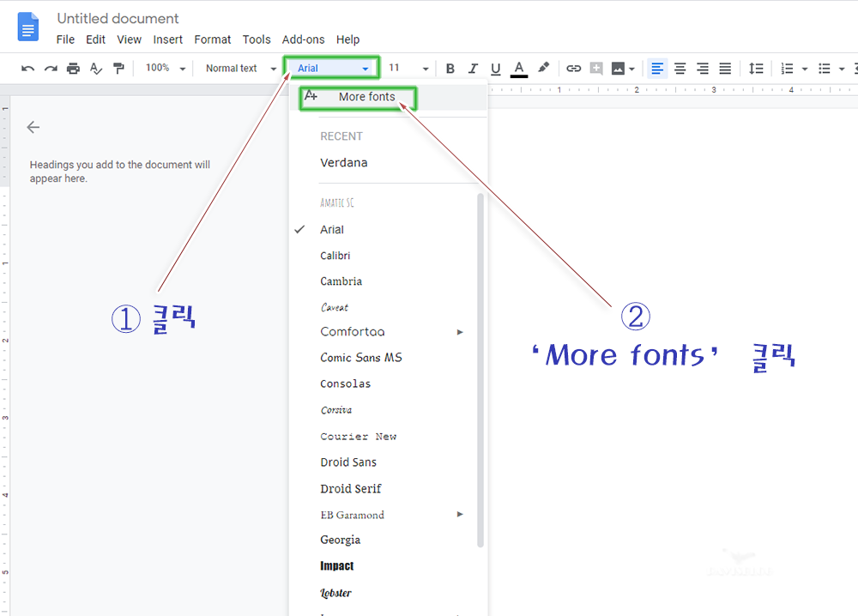The width and height of the screenshot is (858, 616).
Task: Enable justify alignment
Action: click(x=725, y=69)
